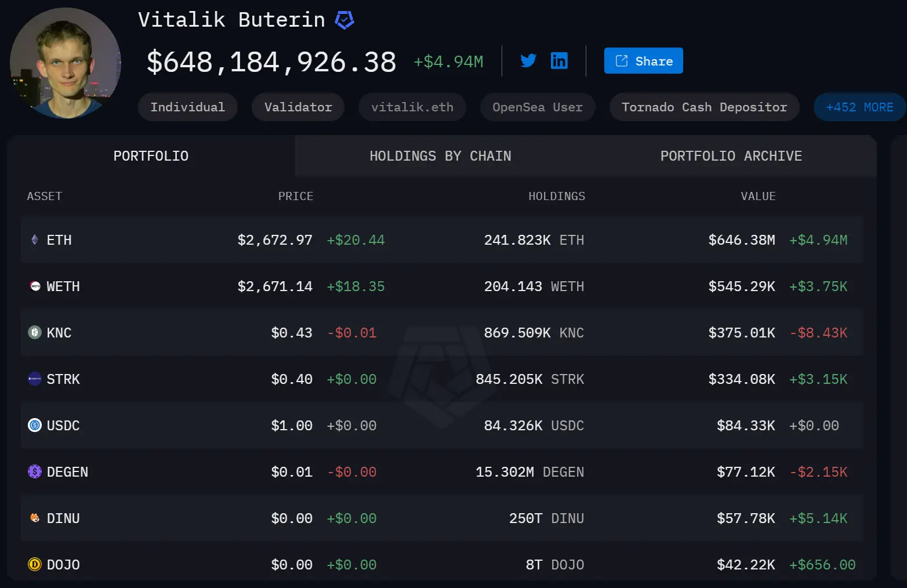Click the DEGEN token icon
907x588 pixels.
tap(35, 471)
